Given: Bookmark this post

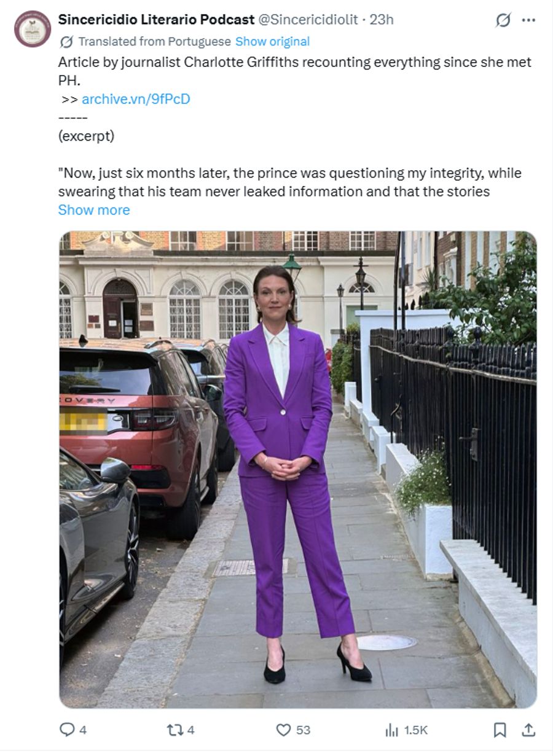Looking at the screenshot, I should (500, 730).
